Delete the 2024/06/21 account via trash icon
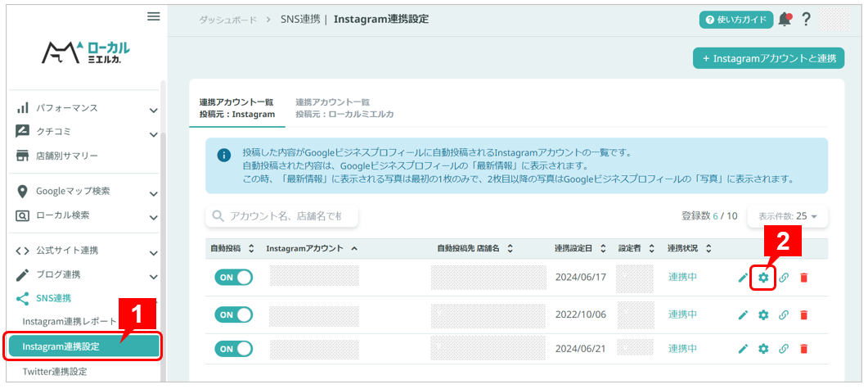 tap(804, 349)
